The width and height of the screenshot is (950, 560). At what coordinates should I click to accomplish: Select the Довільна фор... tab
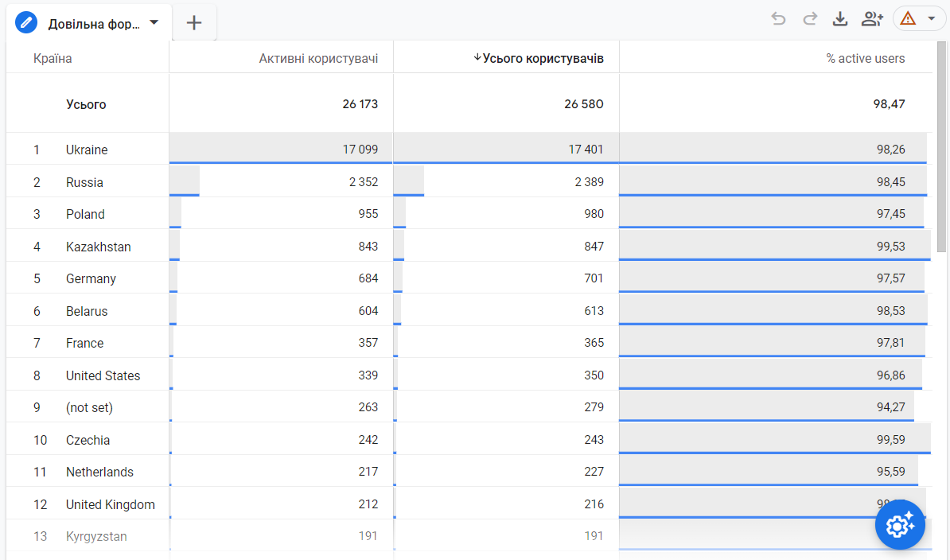94,23
